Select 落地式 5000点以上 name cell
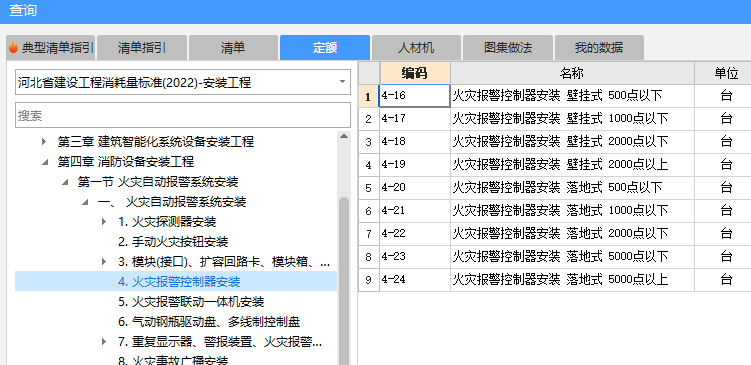Viewport: 751px width, 365px height. 572,280
